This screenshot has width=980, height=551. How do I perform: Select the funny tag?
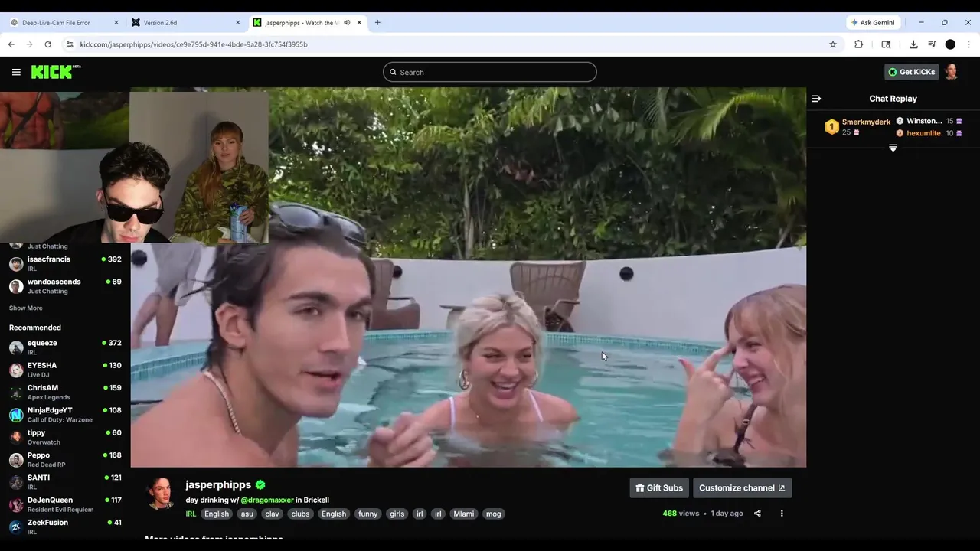(x=368, y=514)
